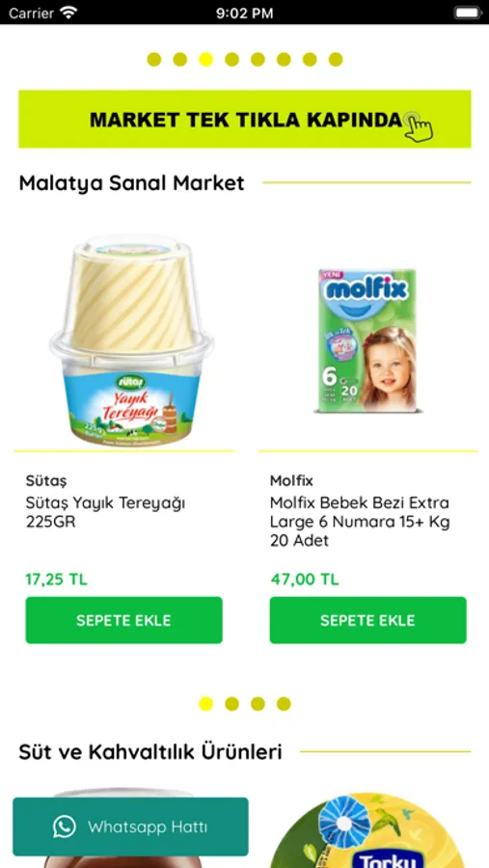Open Molfix Bebek Bezi Extra Large title
The width and height of the screenshot is (489, 868).
coord(360,522)
